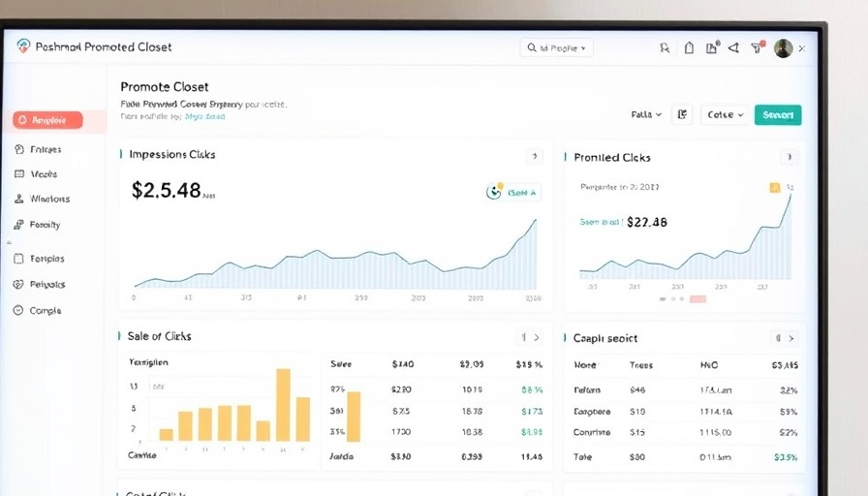Click the green $35% value in Tale row
The height and width of the screenshot is (496, 868).
tap(786, 457)
